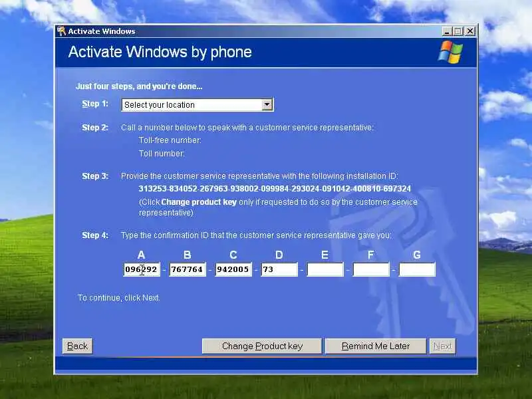Click the location dropdown arrow button

point(267,105)
